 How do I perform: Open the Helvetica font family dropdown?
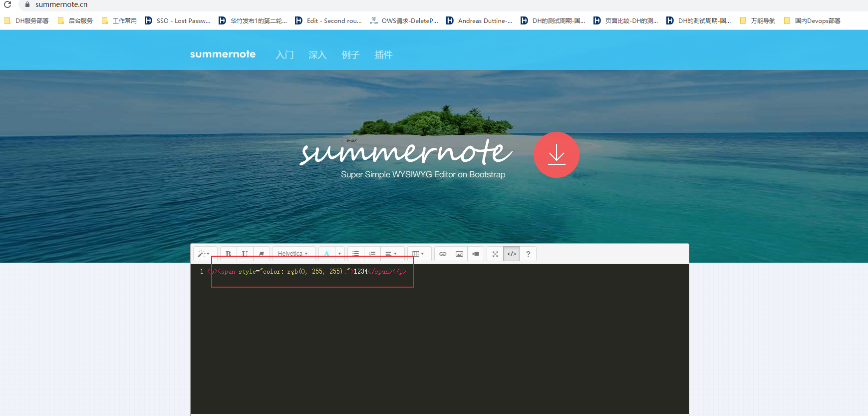tap(293, 254)
